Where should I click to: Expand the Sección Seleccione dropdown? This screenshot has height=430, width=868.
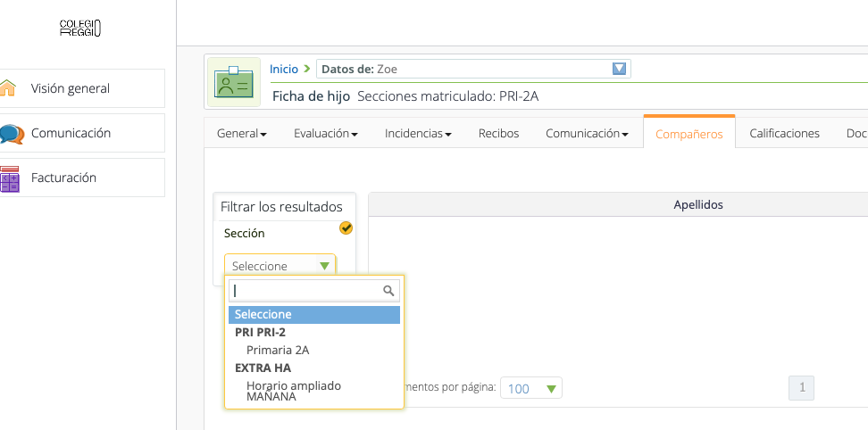point(280,266)
